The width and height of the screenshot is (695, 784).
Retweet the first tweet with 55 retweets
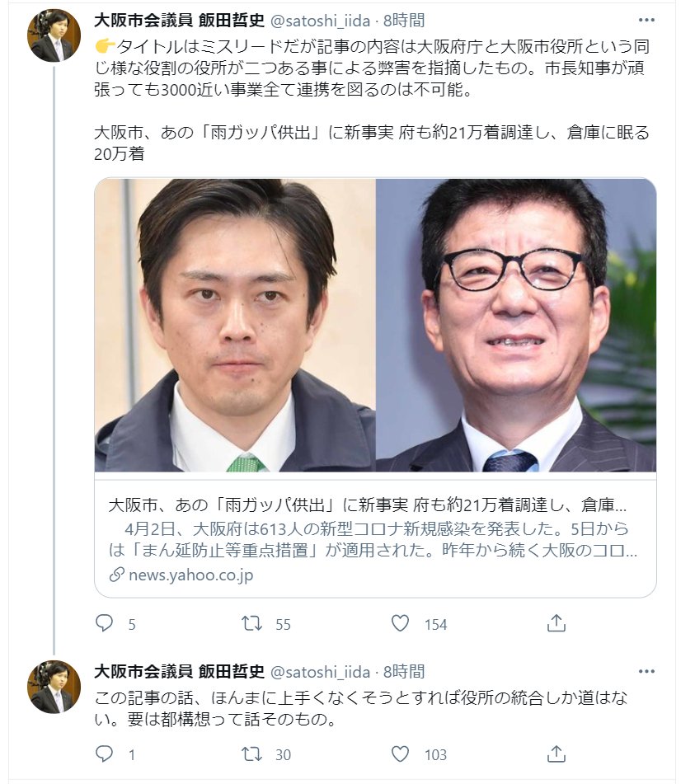(x=251, y=623)
